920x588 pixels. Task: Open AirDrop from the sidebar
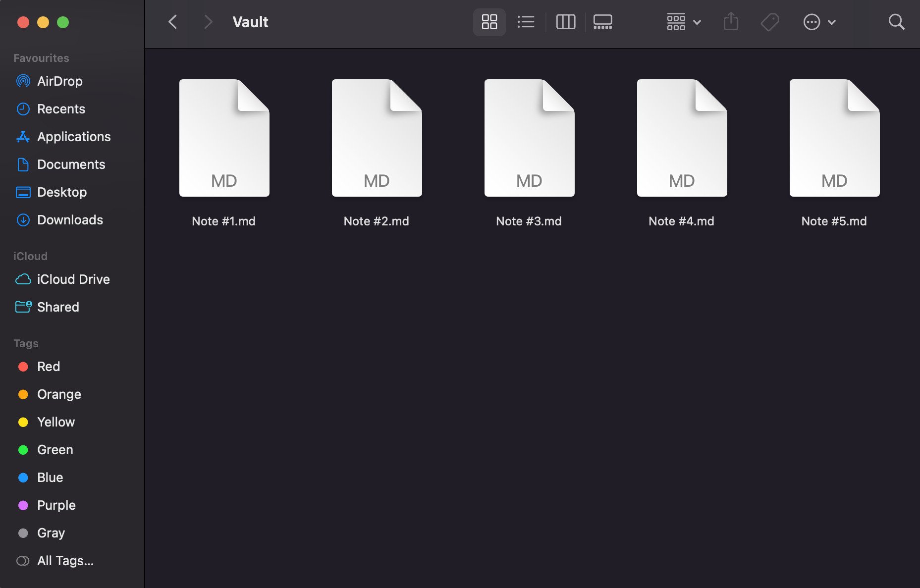pyautogui.click(x=59, y=81)
